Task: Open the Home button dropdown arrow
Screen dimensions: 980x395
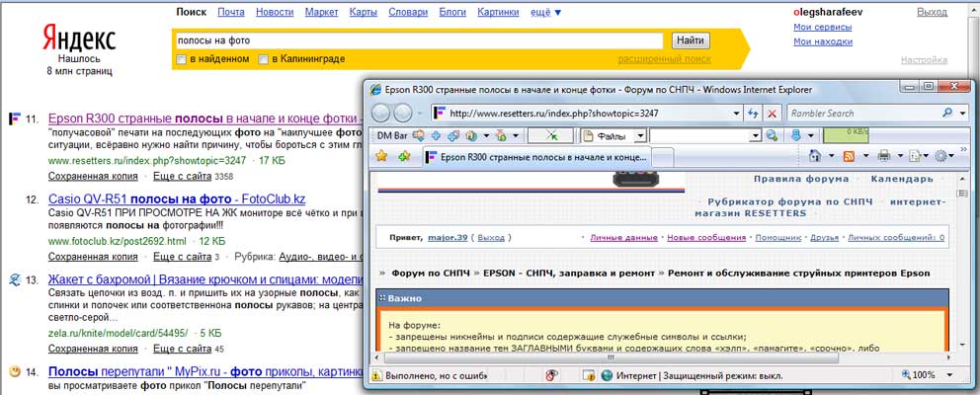Action: pyautogui.click(x=832, y=156)
